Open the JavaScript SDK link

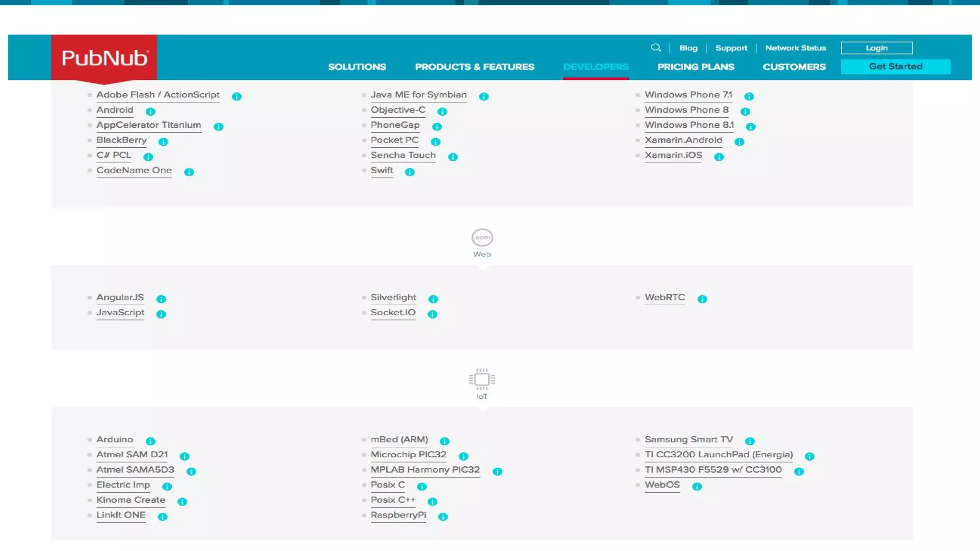(120, 312)
